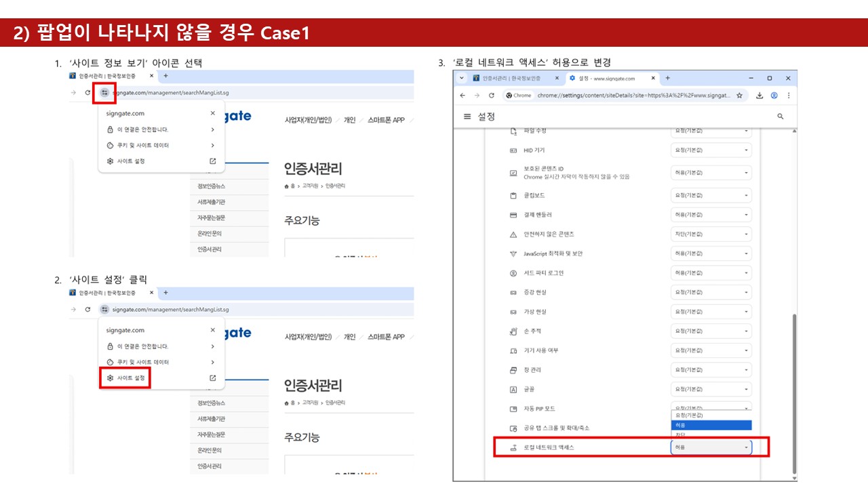This screenshot has width=868, height=488.
Task: Expand the JavaScript 최적화 및 보안 dropdown
Action: click(x=711, y=253)
